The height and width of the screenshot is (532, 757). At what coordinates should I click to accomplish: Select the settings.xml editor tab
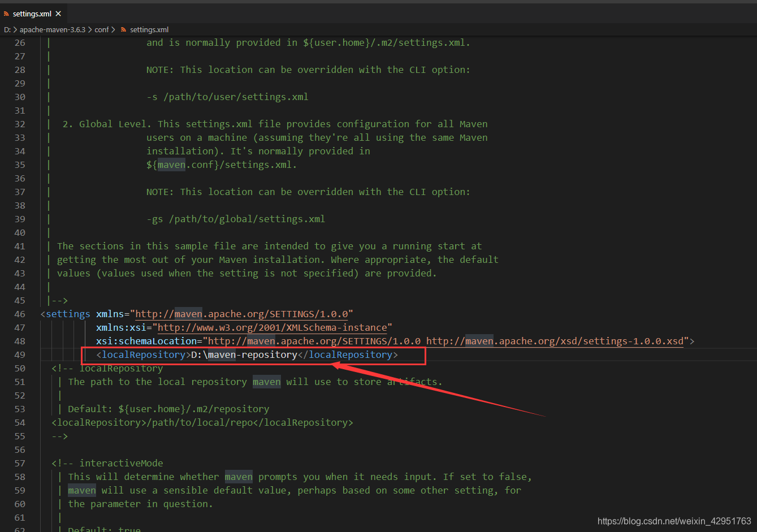click(x=33, y=14)
